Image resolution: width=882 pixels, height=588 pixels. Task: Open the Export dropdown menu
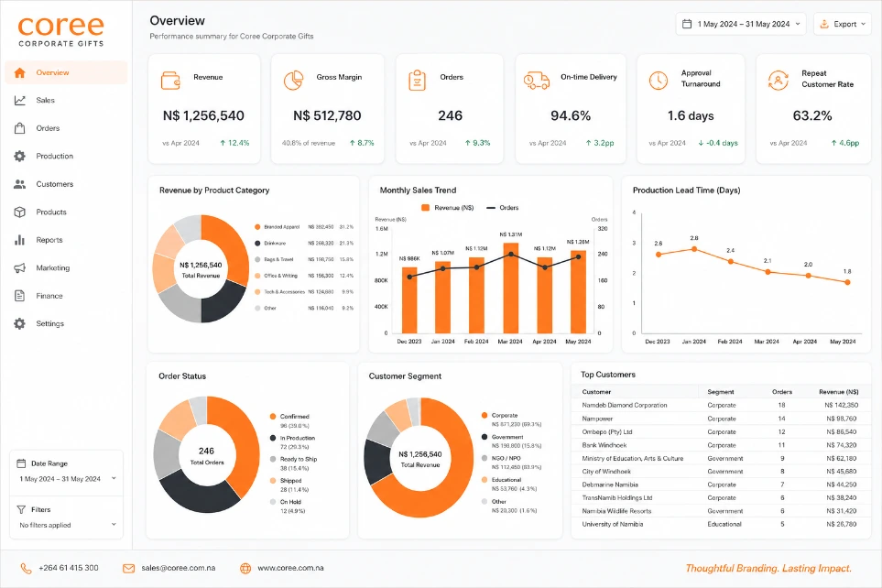click(x=842, y=24)
